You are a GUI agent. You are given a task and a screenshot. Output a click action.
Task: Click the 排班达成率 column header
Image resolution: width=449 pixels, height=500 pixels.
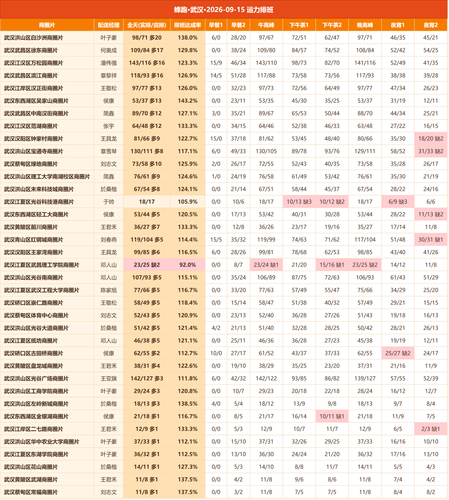[x=188, y=25]
